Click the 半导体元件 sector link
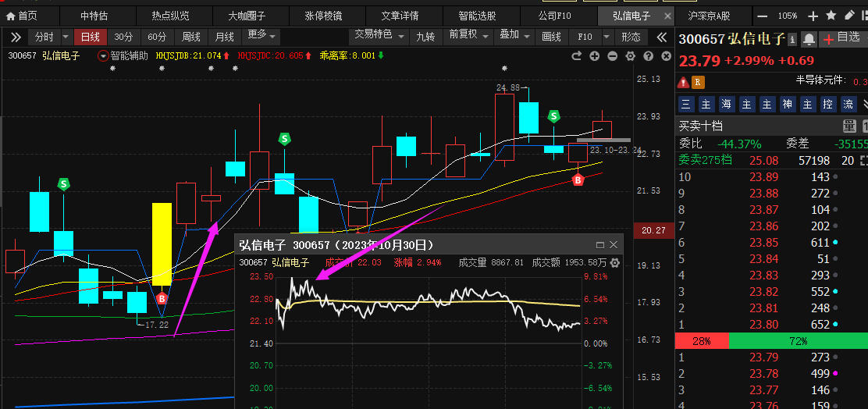This screenshot has height=409, width=868. coord(821,81)
